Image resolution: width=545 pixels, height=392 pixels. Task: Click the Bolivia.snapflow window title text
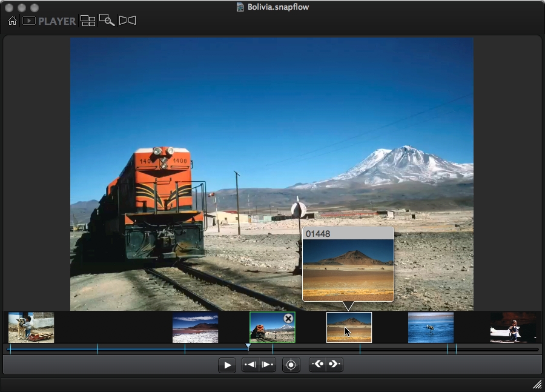click(278, 7)
